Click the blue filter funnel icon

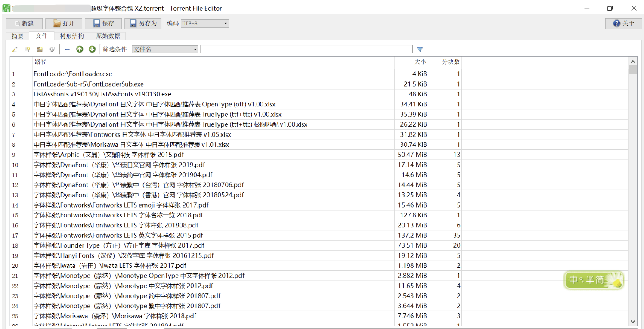pyautogui.click(x=420, y=49)
